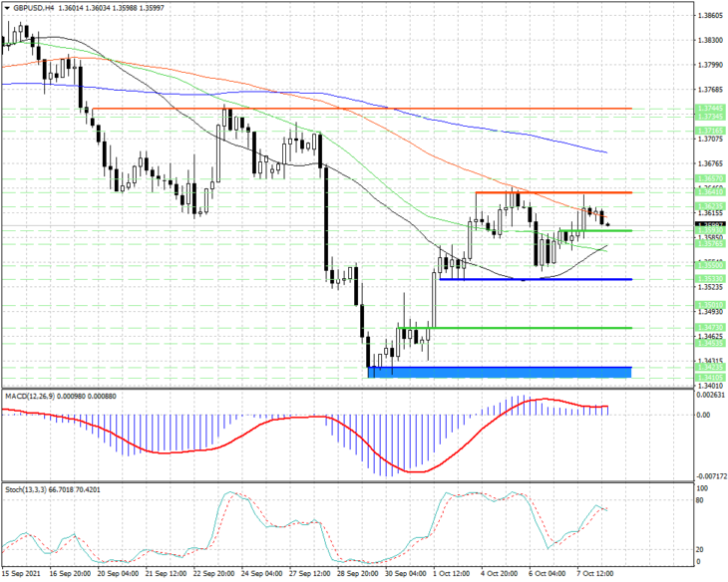Click the 7 Oct 12:00 time label
The width and height of the screenshot is (728, 582).
(x=595, y=573)
